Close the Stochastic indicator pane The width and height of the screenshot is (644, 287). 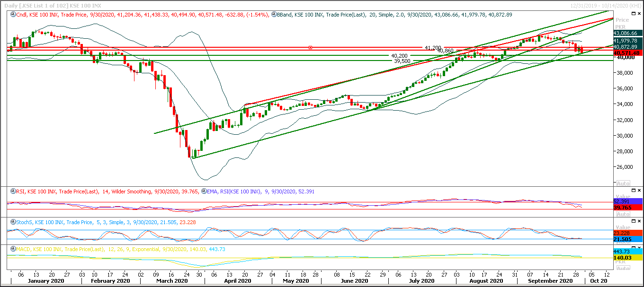[639, 221]
